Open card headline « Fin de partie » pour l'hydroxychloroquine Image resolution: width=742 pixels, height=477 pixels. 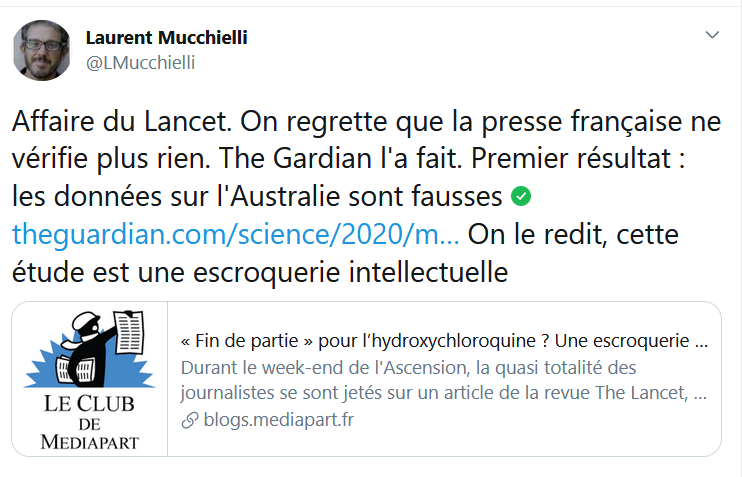tap(444, 341)
